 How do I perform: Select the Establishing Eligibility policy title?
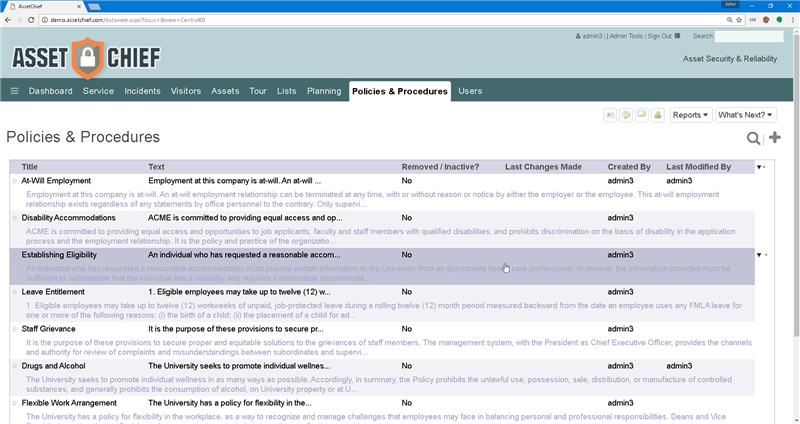(59, 255)
